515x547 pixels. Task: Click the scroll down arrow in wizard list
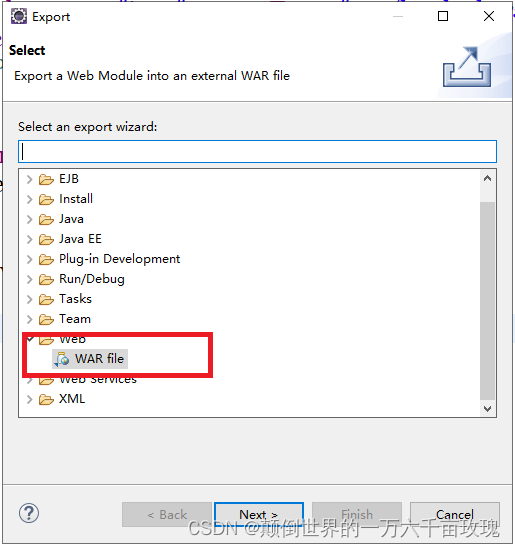point(487,409)
